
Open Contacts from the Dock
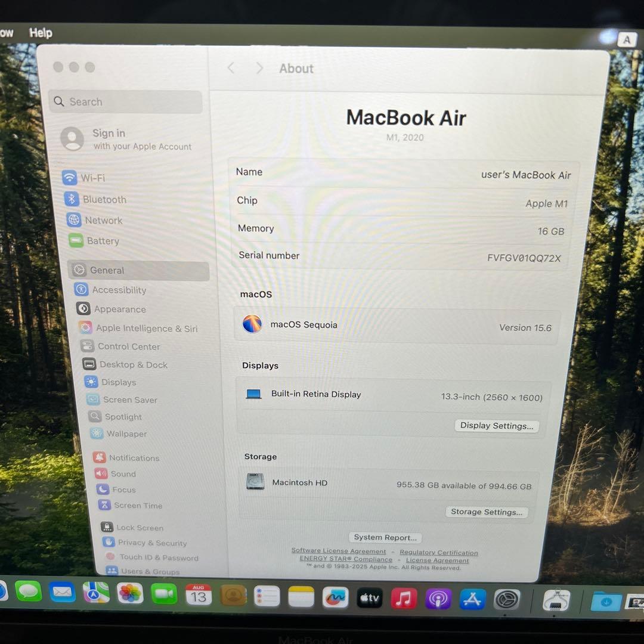233,596
